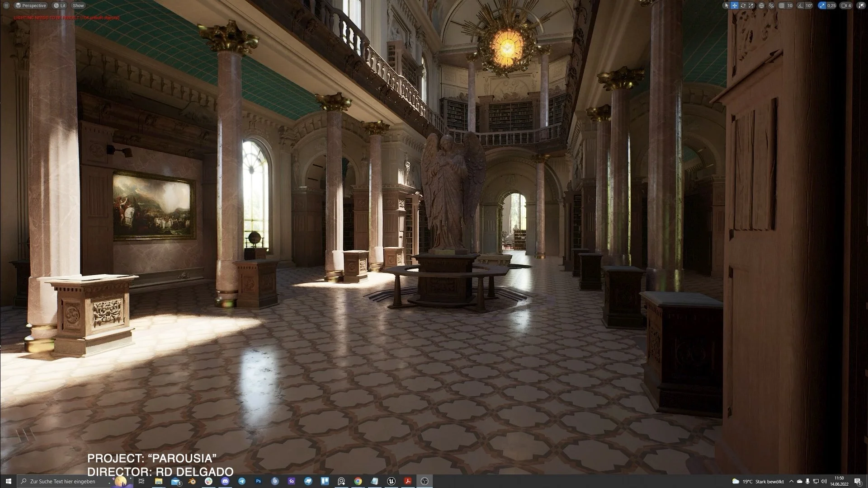Switch to the Scale transform tool
This screenshot has height=488, width=868.
click(751, 5)
